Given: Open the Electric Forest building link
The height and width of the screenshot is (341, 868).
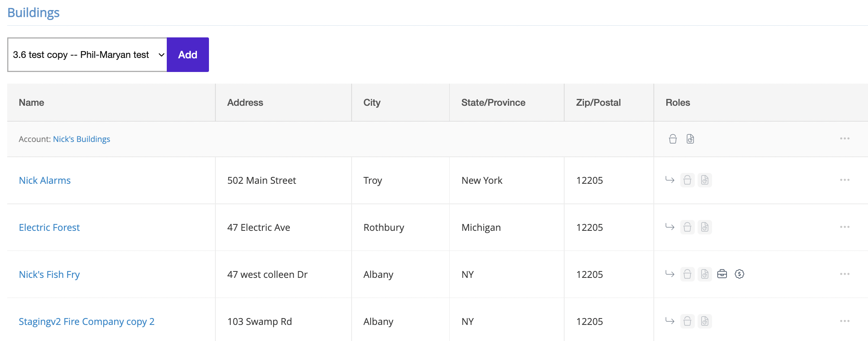Looking at the screenshot, I should click(49, 228).
